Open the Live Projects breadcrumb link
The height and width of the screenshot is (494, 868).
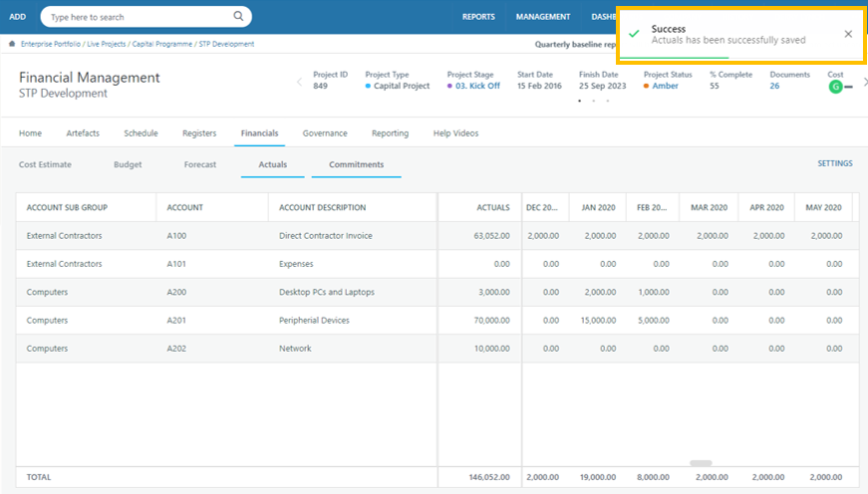click(107, 44)
